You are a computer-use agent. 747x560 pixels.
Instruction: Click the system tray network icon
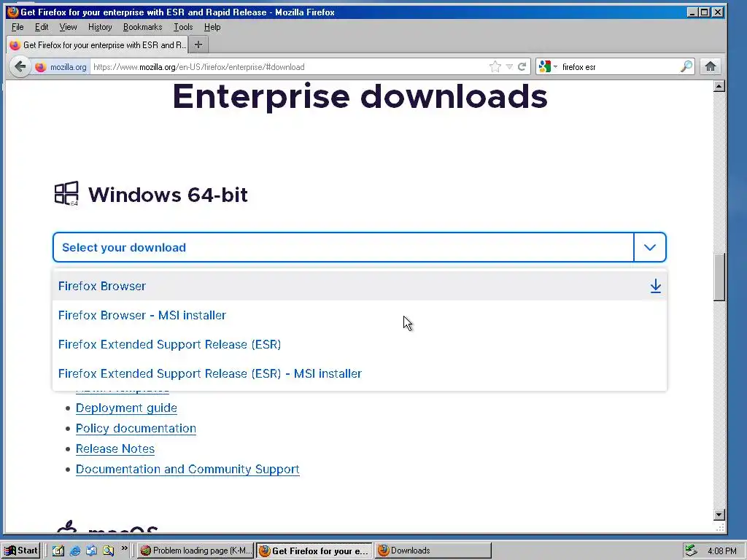(x=692, y=551)
